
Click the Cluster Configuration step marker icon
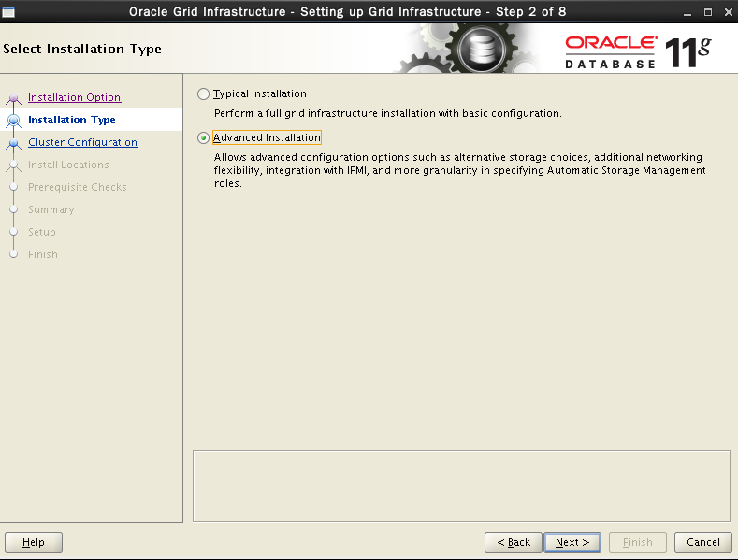point(13,143)
